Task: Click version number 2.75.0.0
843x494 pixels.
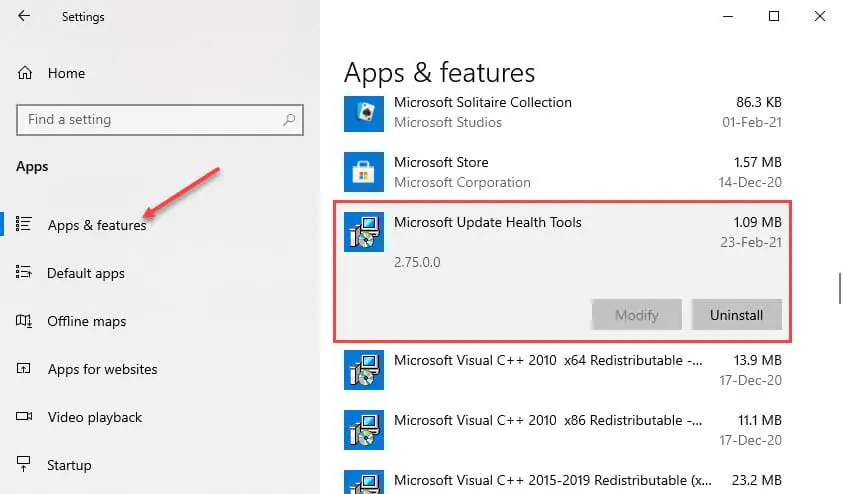Action: coord(417,262)
